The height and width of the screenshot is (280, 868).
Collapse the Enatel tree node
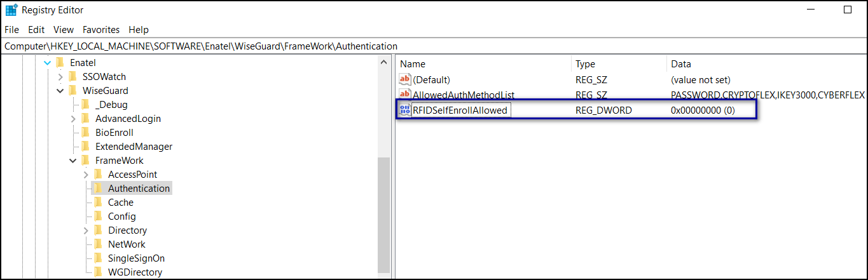point(47,63)
